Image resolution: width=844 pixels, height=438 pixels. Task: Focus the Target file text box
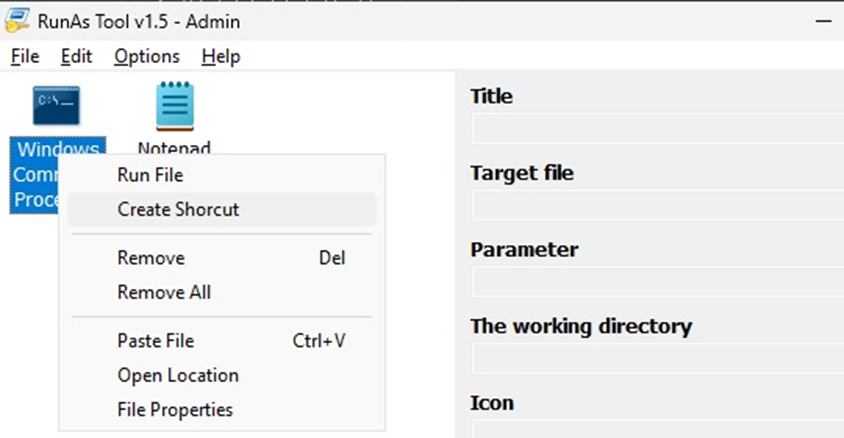coord(658,204)
